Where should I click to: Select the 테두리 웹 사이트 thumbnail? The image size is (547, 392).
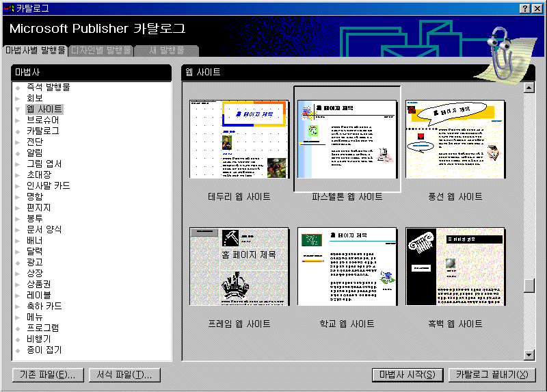(x=239, y=139)
